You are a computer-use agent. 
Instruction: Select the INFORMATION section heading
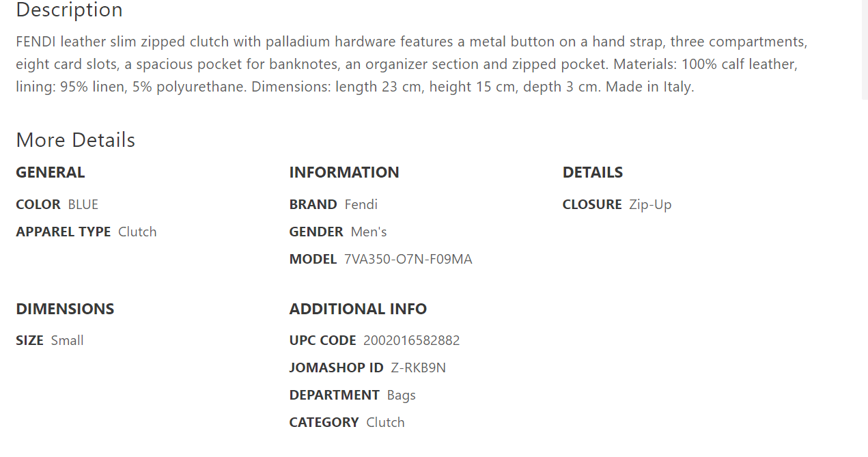344,172
